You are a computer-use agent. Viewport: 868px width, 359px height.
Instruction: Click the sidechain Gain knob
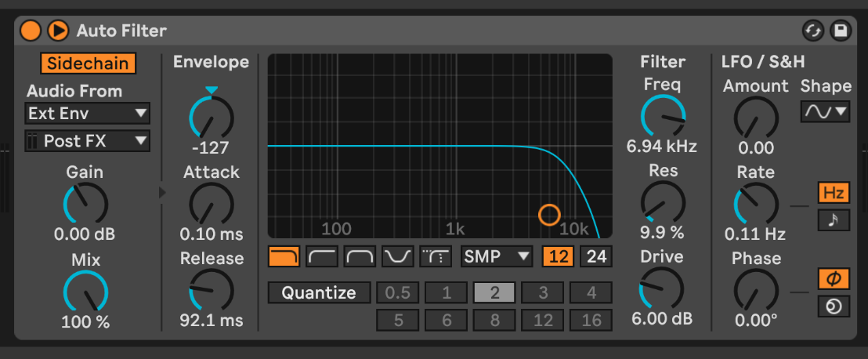(x=85, y=203)
